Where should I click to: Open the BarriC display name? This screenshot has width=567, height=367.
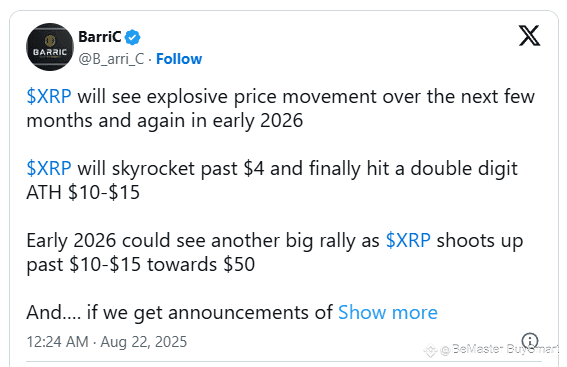(x=100, y=37)
